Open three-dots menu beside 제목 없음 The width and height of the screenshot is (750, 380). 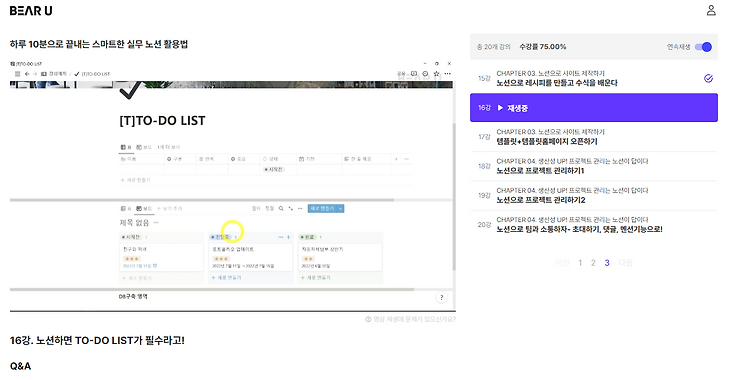[156, 223]
